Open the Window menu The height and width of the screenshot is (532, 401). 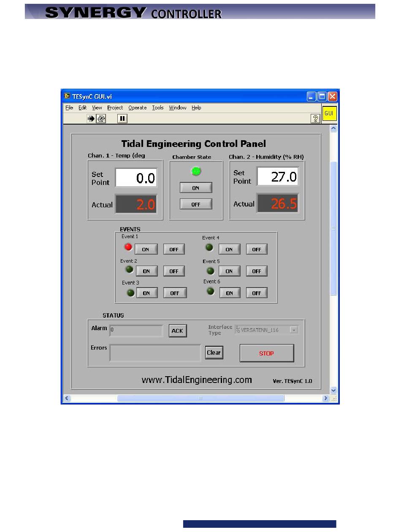(x=178, y=108)
